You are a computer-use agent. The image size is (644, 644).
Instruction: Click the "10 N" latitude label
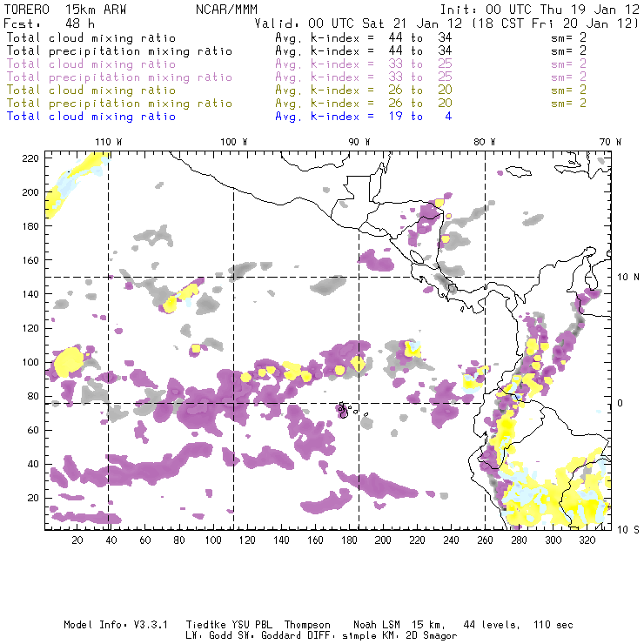tap(628, 277)
